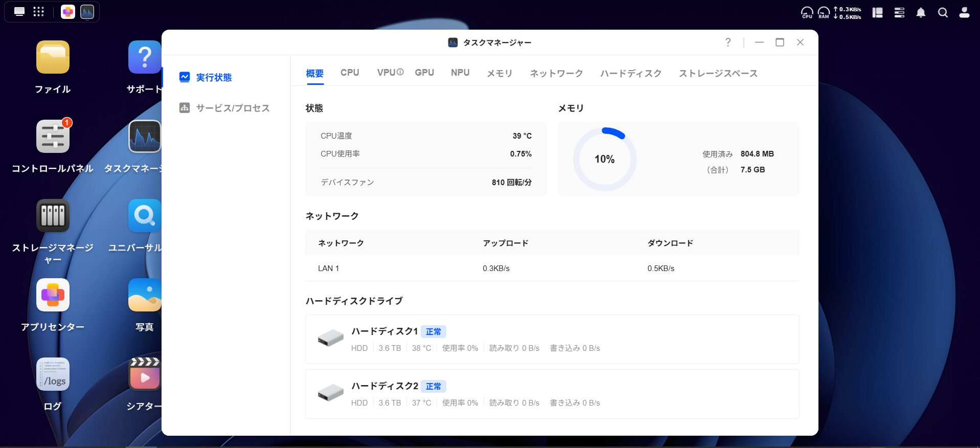The image size is (980, 448).
Task: Click the notification bell icon
Action: 921,13
